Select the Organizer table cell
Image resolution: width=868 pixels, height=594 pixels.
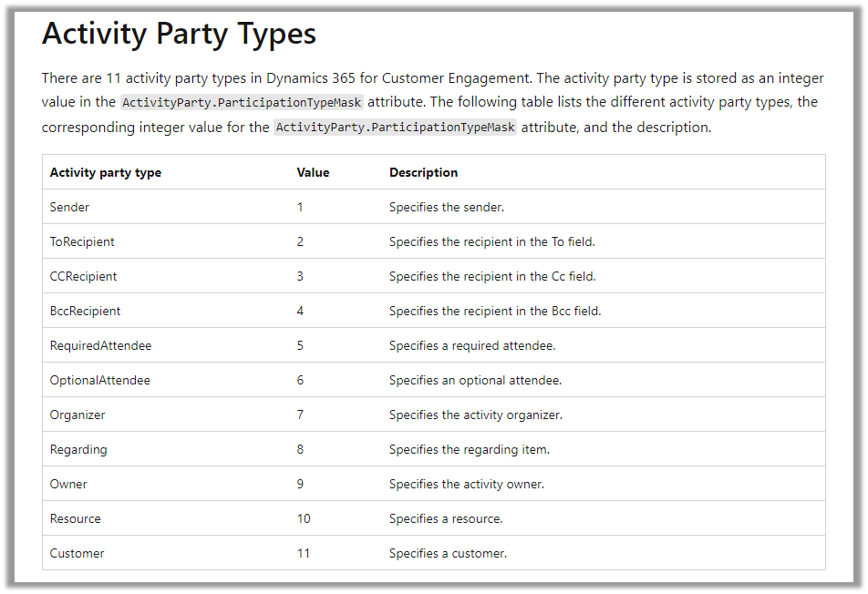pos(77,415)
